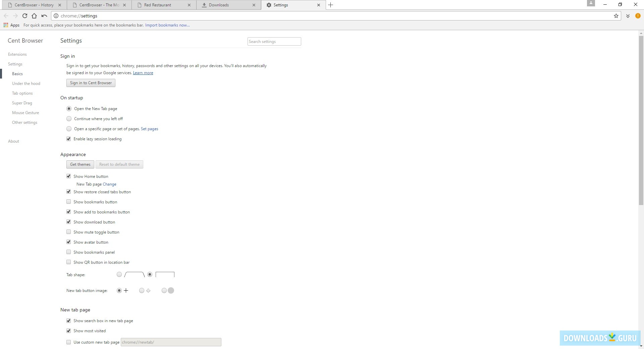The height and width of the screenshot is (349, 644).
Task: Click Change link for New Tab page
Action: (109, 184)
